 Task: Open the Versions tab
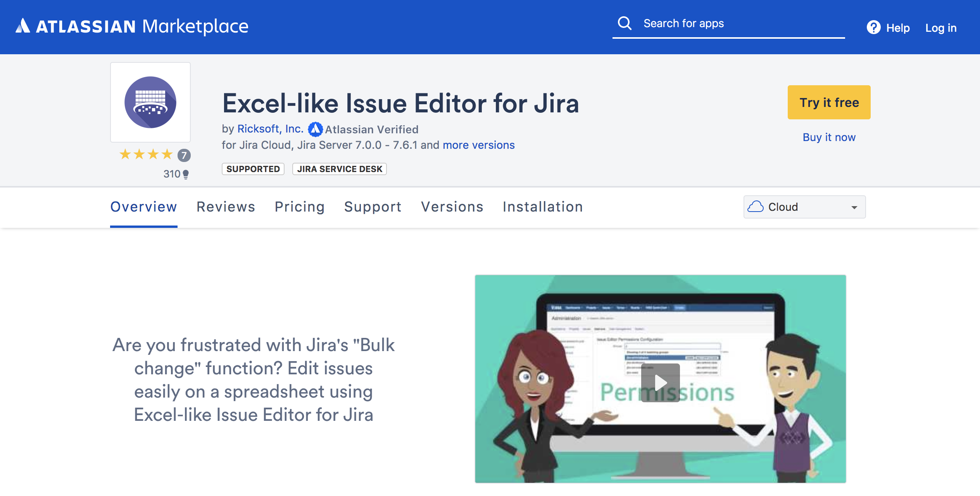(452, 207)
